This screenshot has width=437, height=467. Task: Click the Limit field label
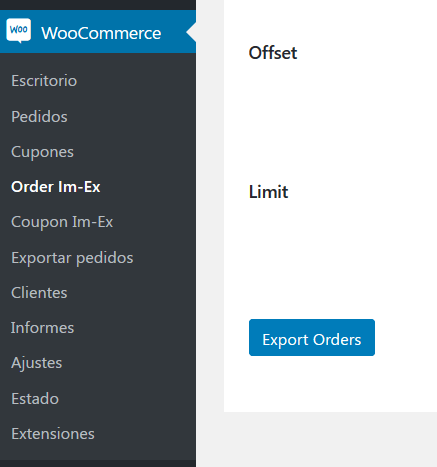click(x=268, y=192)
